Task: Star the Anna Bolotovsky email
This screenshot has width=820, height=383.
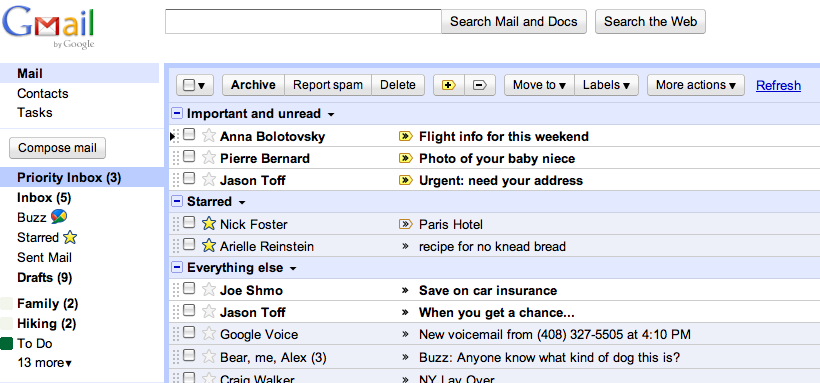Action: (x=209, y=136)
